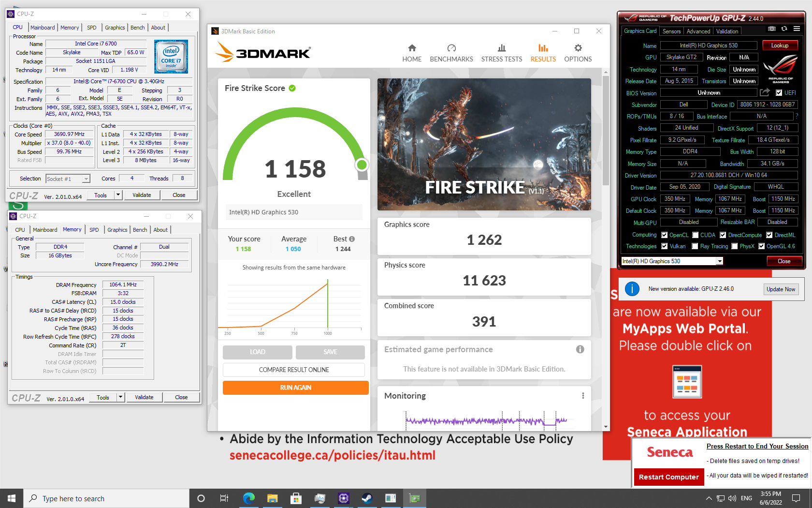Screen dimensions: 812x508
Task: Open Tools dropdown arrow in top CPU-Z window
Action: coord(118,195)
